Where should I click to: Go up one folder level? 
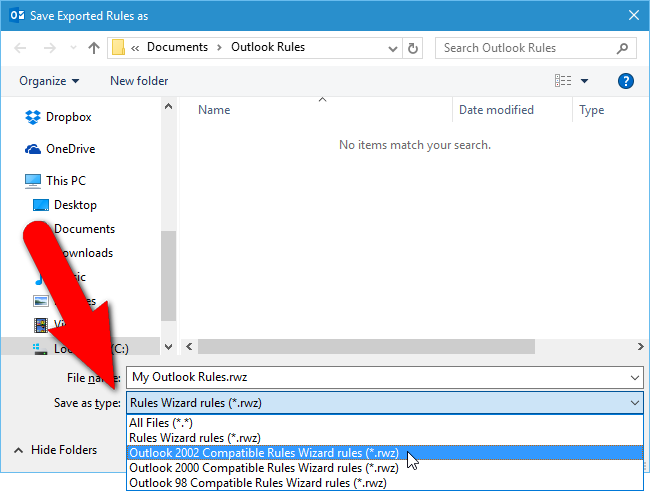[94, 48]
